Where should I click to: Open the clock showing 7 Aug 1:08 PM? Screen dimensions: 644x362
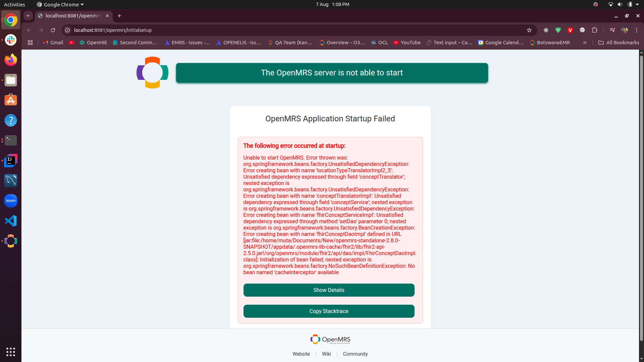332,4
